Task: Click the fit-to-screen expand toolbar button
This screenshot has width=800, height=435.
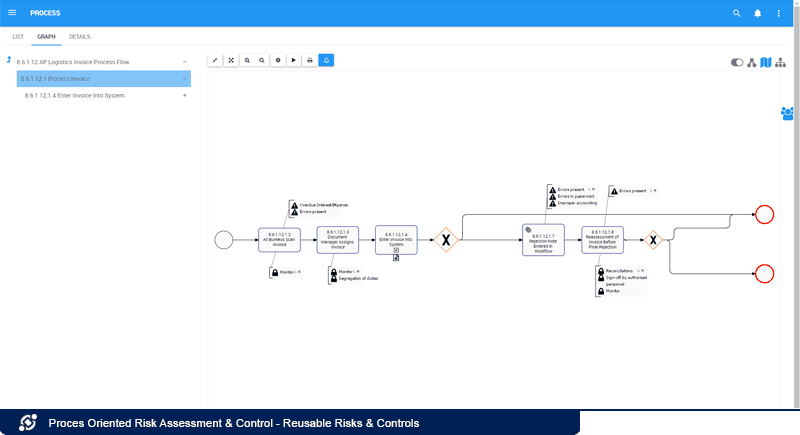Action: pyautogui.click(x=231, y=60)
